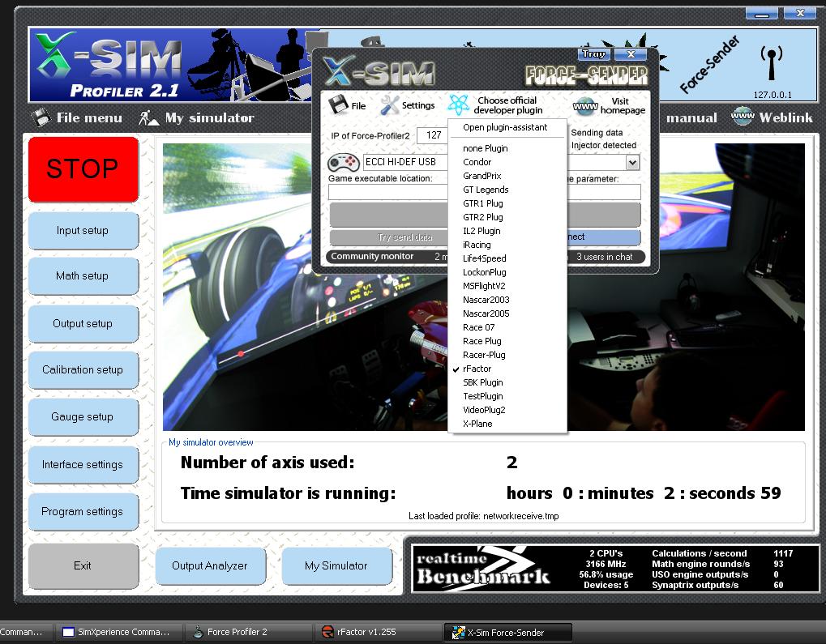Click the floppy disk File menu icon
This screenshot has height=644, width=826.
[41, 117]
